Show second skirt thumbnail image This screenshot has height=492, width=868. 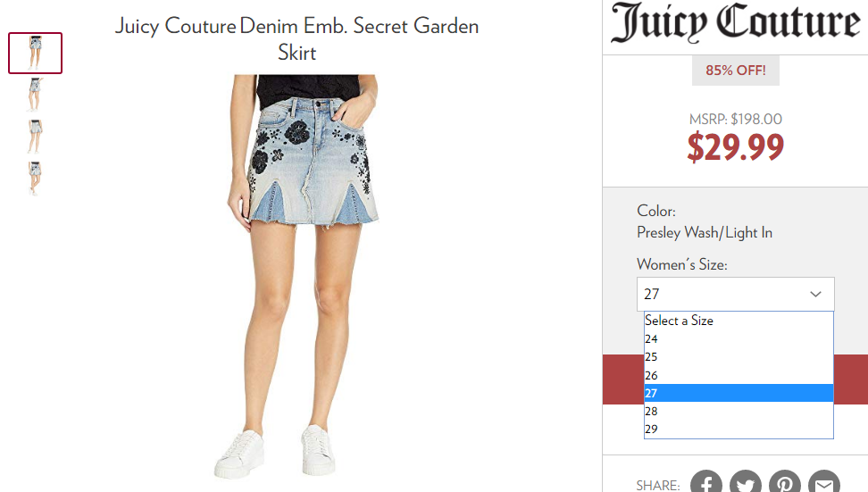tap(35, 95)
